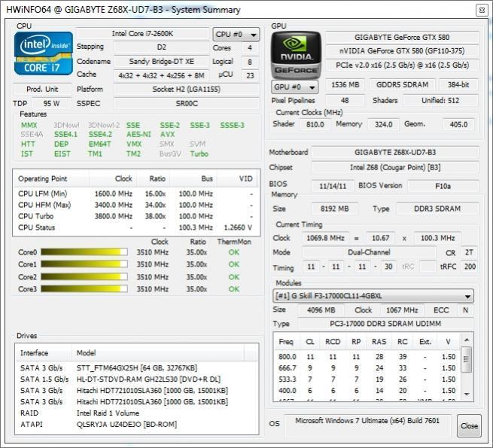The width and height of the screenshot is (493, 448).
Task: Click the Core2 usage bar
Action: 84,277
